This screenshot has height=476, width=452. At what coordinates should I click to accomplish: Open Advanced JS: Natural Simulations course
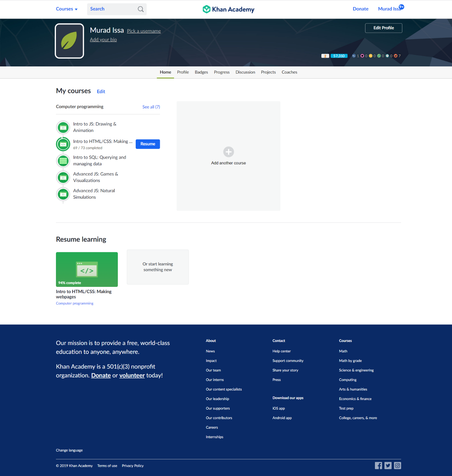94,194
